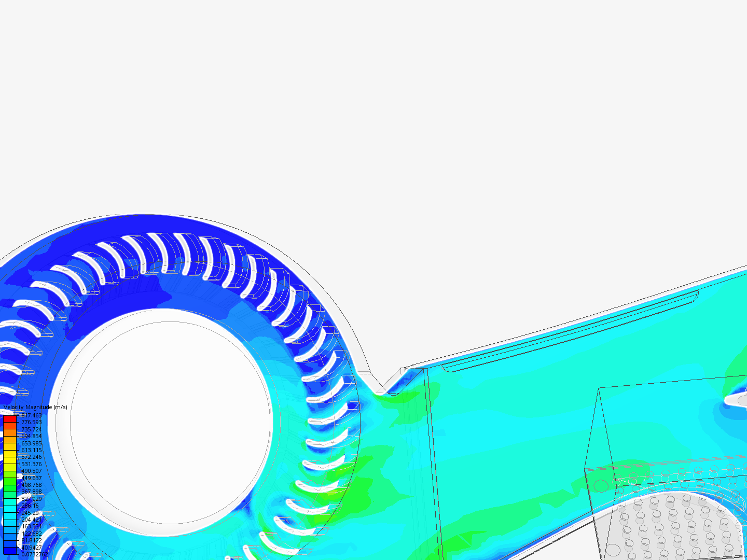The width and height of the screenshot is (747, 560).
Task: Select the red top legend color band
Action: 10,419
